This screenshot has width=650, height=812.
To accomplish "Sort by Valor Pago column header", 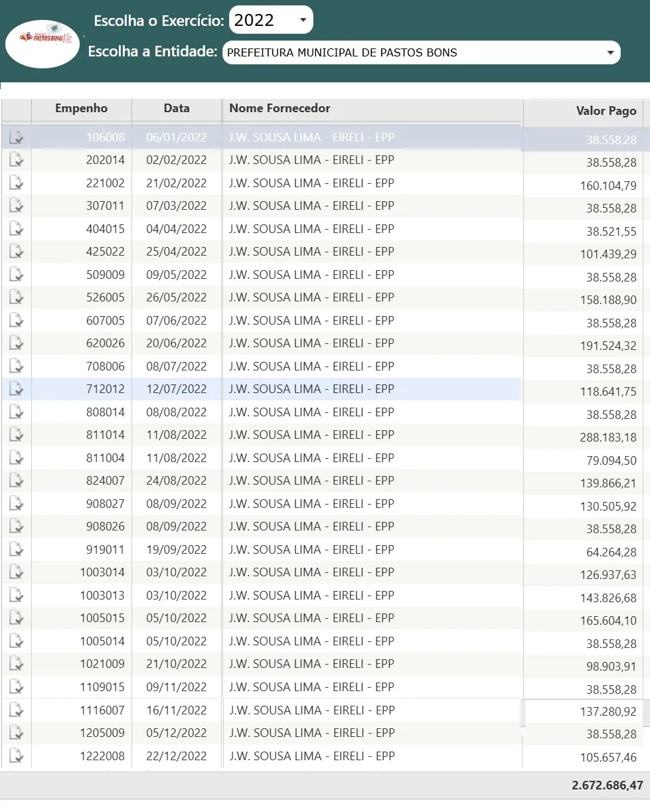I will coord(606,112).
